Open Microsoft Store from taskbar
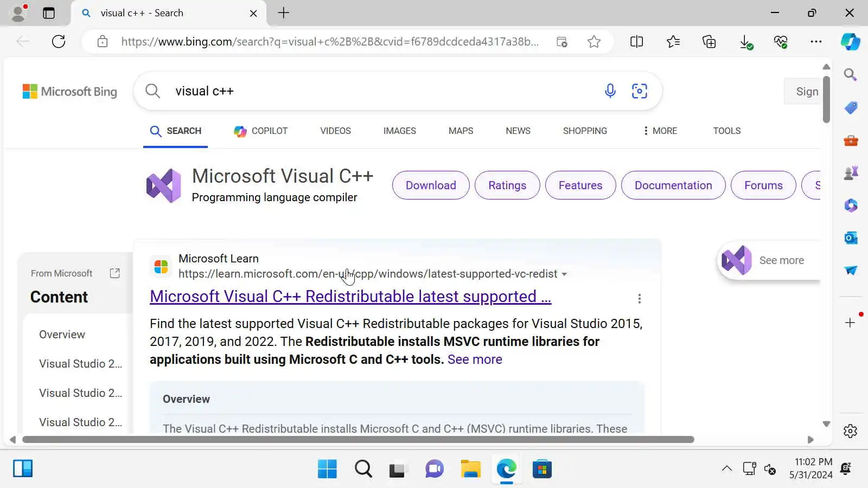The image size is (868, 488). pyautogui.click(x=542, y=468)
